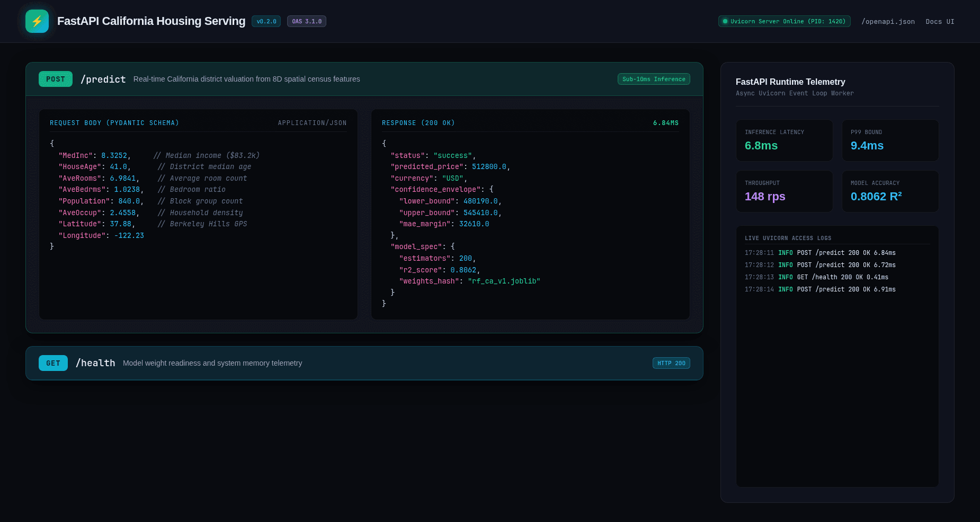Click the APPLICATION/JSON content type label
This screenshot has width=980, height=522.
click(313, 123)
